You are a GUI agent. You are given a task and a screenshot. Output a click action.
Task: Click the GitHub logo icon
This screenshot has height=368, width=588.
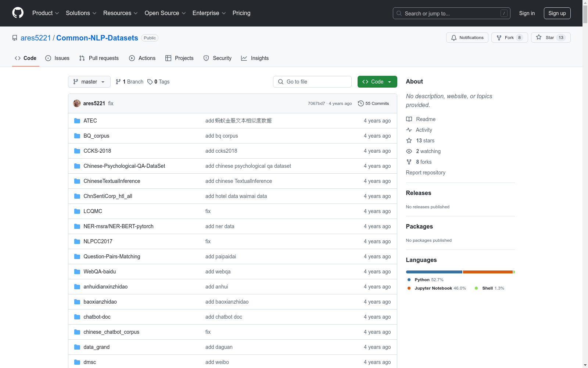(x=18, y=13)
